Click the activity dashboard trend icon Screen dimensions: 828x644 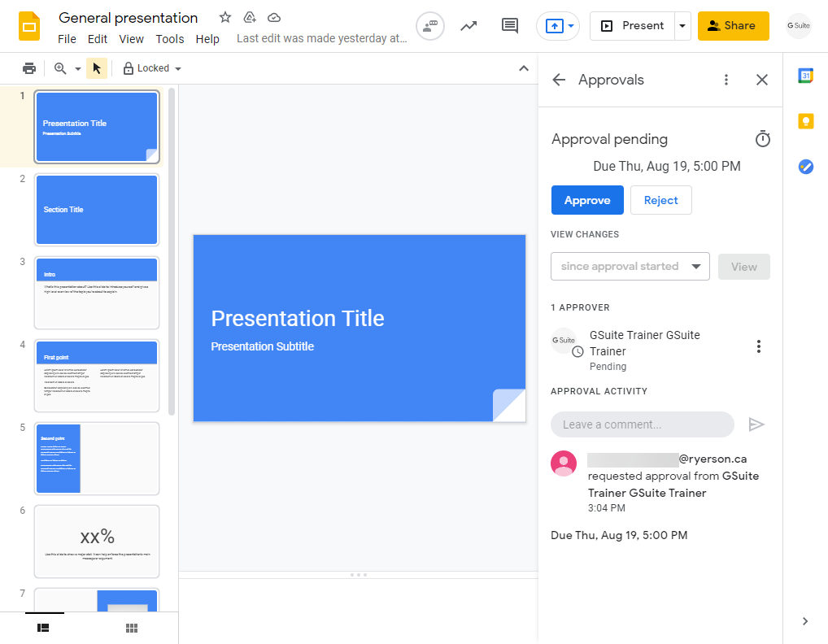click(468, 26)
